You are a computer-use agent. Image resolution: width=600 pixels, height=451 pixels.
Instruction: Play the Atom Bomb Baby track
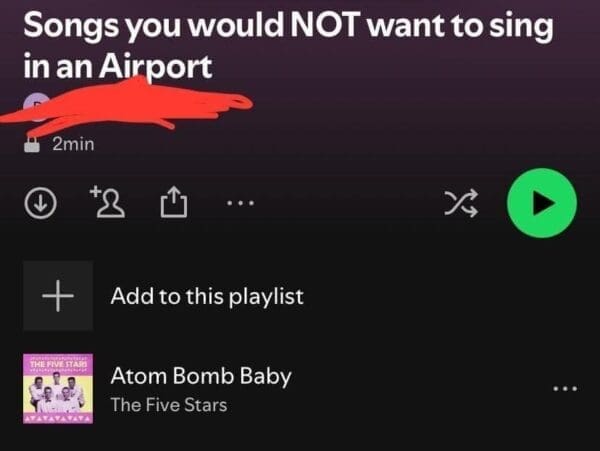pos(201,376)
